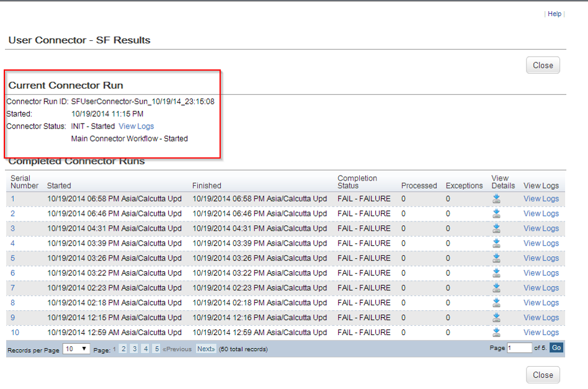View Logs for serial number 3 row
588x389 pixels.
coord(541,228)
